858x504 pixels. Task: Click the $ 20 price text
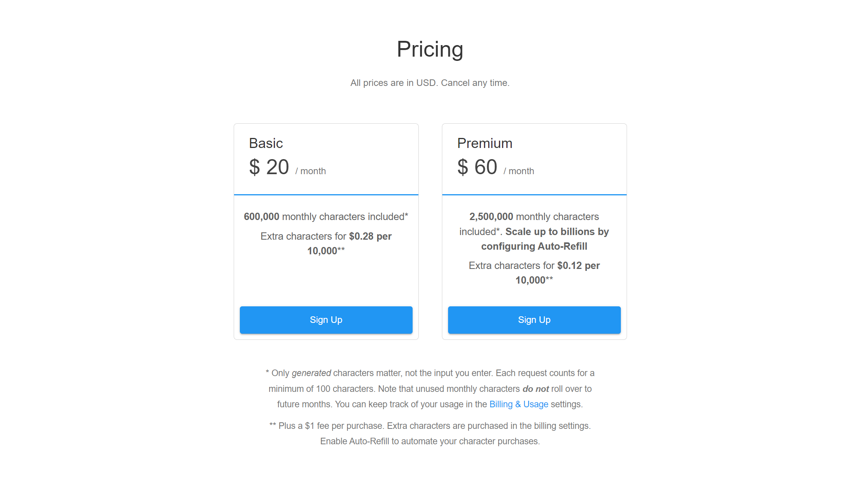pyautogui.click(x=269, y=167)
